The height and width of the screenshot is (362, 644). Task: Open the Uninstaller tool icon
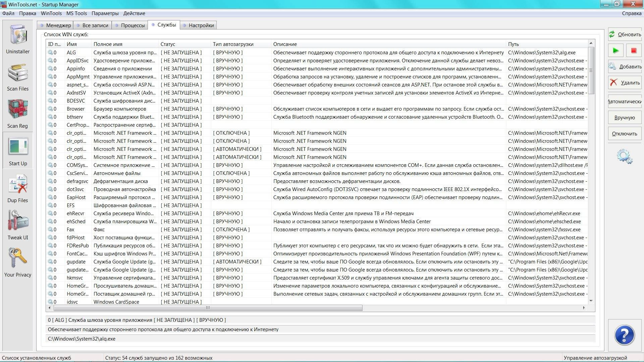[18, 35]
